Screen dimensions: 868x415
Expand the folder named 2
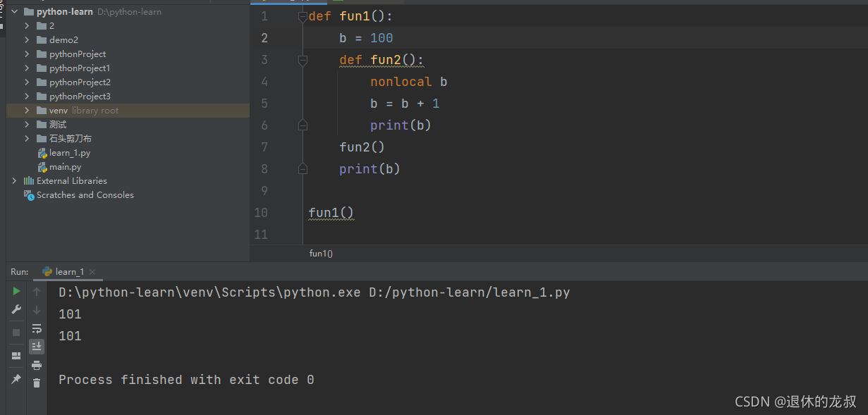point(27,25)
